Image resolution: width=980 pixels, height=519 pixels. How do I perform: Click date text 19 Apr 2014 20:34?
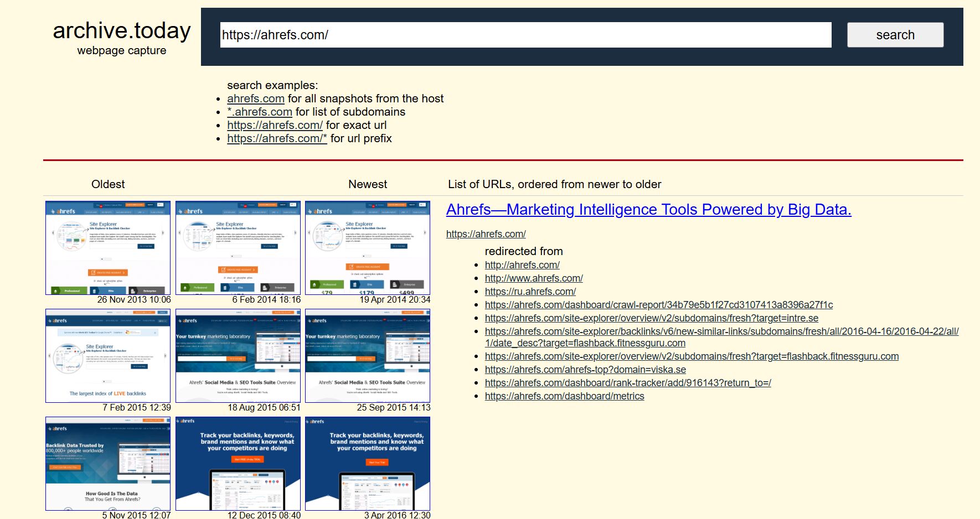point(395,299)
